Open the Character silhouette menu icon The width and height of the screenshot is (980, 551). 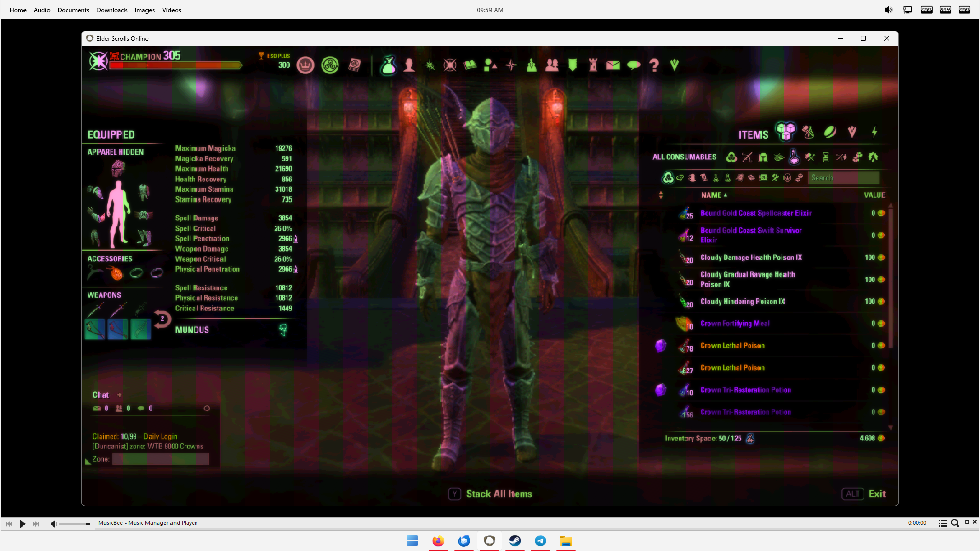pyautogui.click(x=409, y=65)
